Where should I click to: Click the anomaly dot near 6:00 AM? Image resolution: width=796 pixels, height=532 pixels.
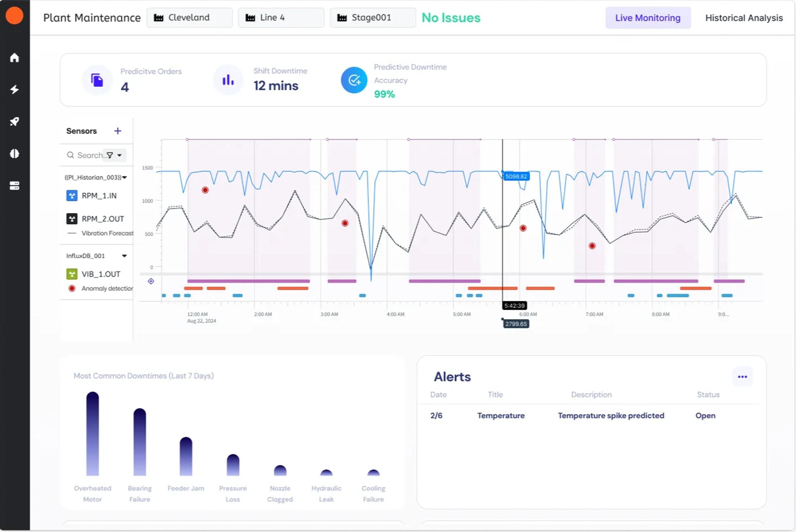pyautogui.click(x=523, y=228)
